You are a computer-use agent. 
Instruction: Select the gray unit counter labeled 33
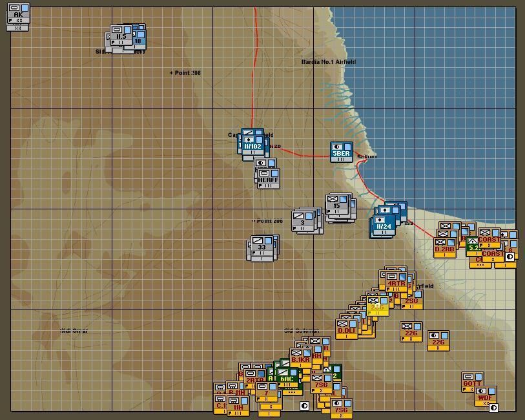(x=262, y=246)
